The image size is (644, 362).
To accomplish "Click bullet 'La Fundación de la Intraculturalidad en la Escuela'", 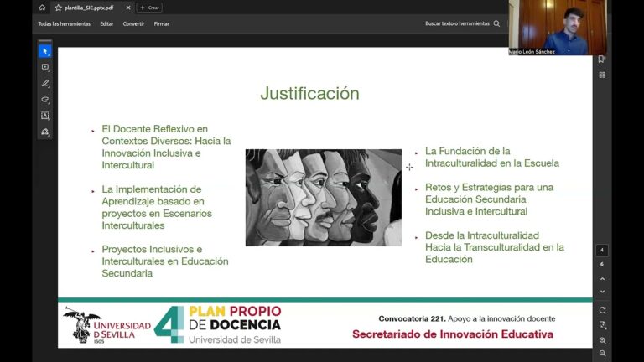I will click(492, 157).
